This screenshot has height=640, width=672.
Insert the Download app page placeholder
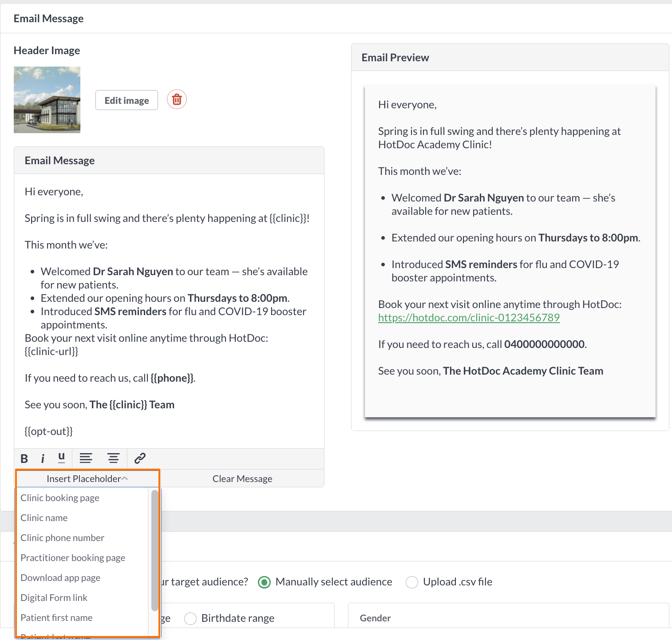60,578
